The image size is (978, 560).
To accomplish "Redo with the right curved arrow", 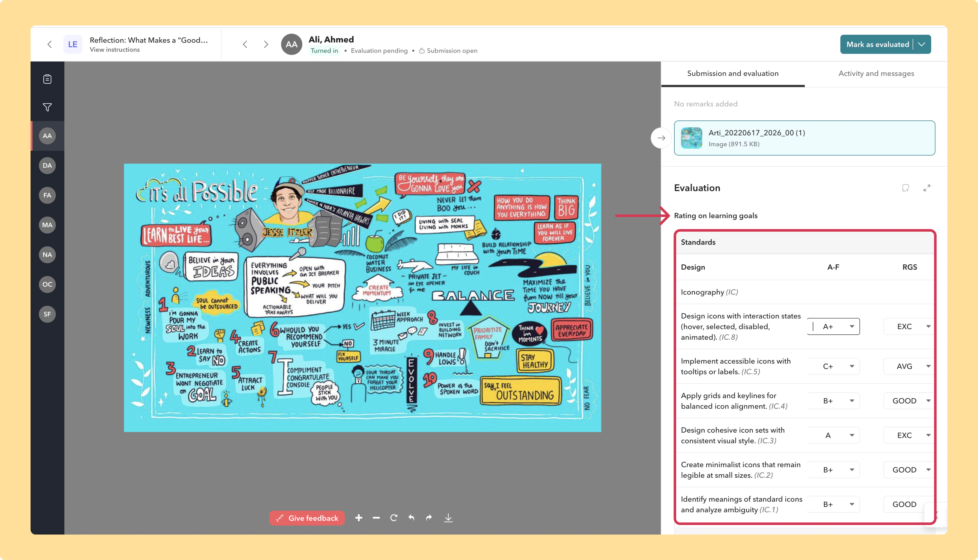I will [x=429, y=518].
